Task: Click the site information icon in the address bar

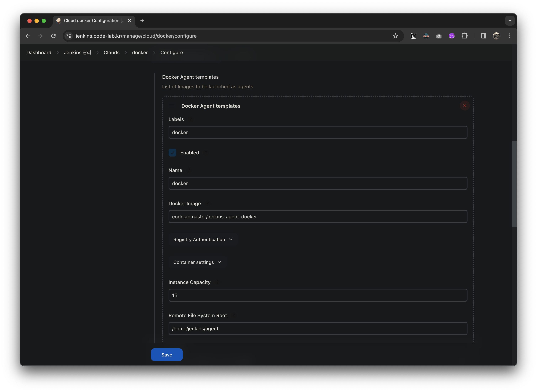Action: click(x=69, y=36)
